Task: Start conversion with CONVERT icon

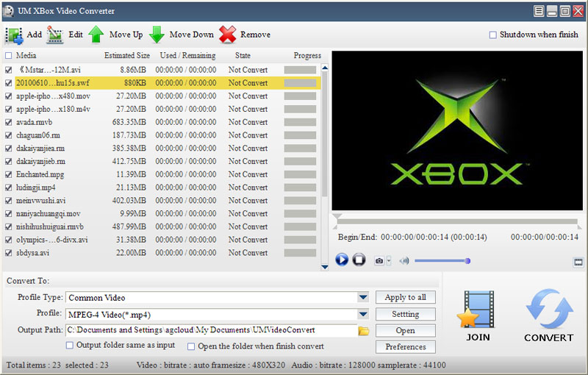Action: 549,308
